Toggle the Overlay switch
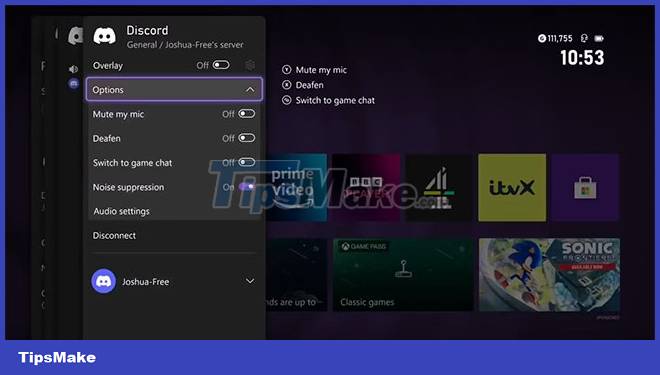 point(221,65)
